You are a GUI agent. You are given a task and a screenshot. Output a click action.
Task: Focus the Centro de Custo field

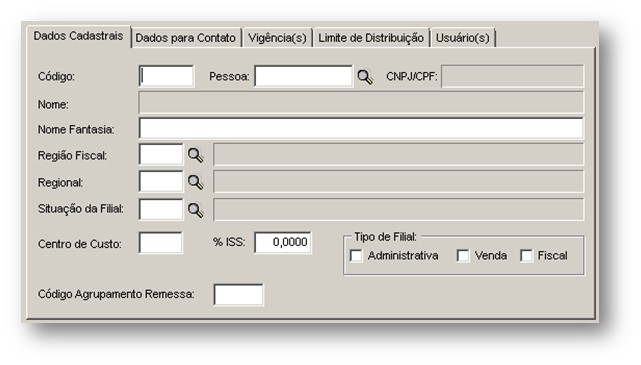click(x=161, y=243)
